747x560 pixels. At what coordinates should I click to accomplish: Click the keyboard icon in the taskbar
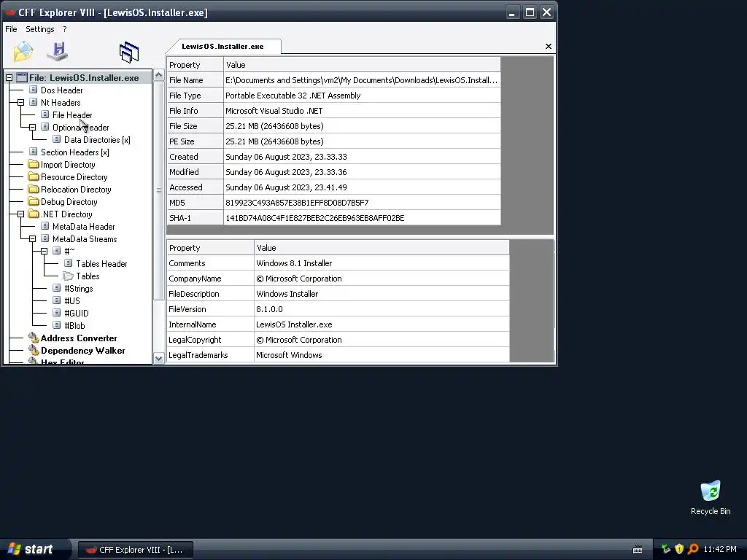[638, 550]
